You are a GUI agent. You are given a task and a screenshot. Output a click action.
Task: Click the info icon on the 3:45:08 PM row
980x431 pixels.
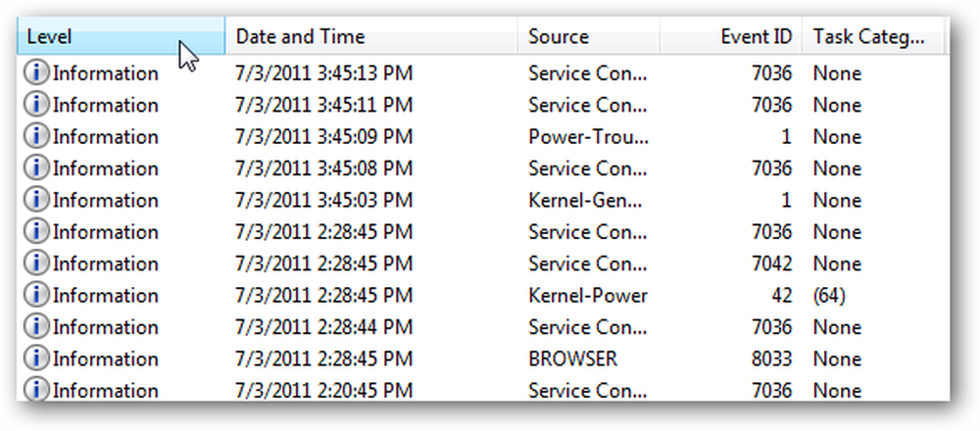click(x=36, y=168)
